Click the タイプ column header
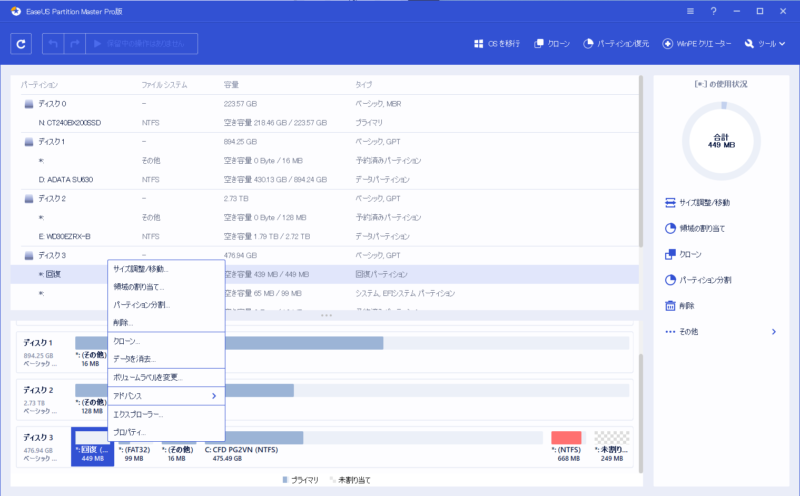 pos(364,85)
